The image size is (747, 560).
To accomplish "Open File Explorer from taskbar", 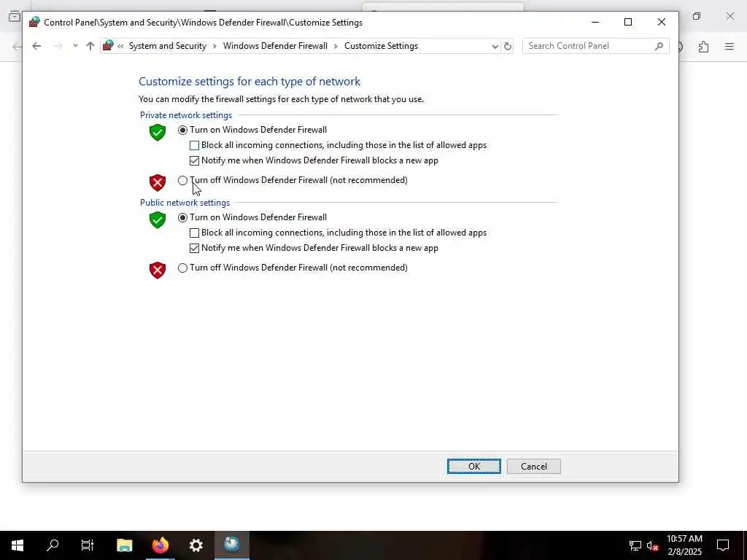I will (124, 545).
